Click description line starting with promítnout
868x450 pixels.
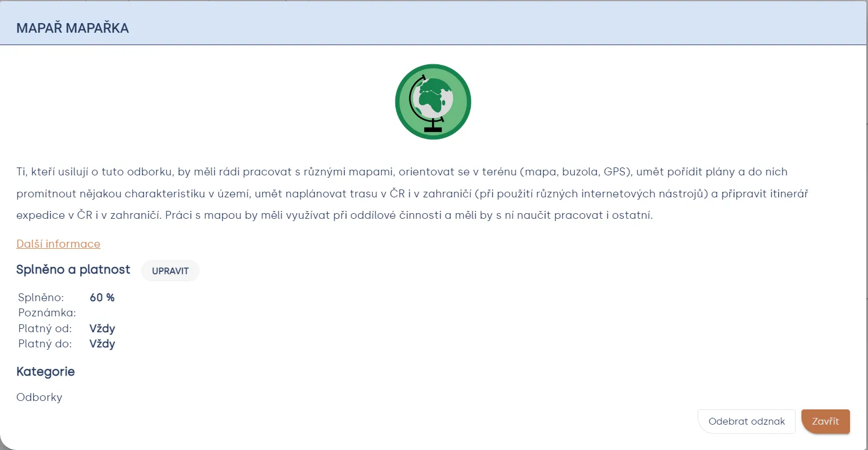pyautogui.click(x=412, y=194)
